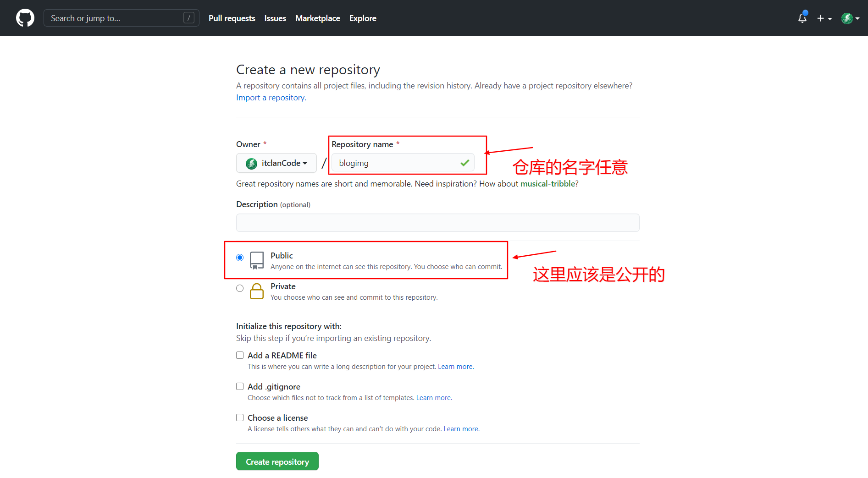The image size is (868, 478).
Task: Open the Marketplace menu item
Action: (x=317, y=18)
